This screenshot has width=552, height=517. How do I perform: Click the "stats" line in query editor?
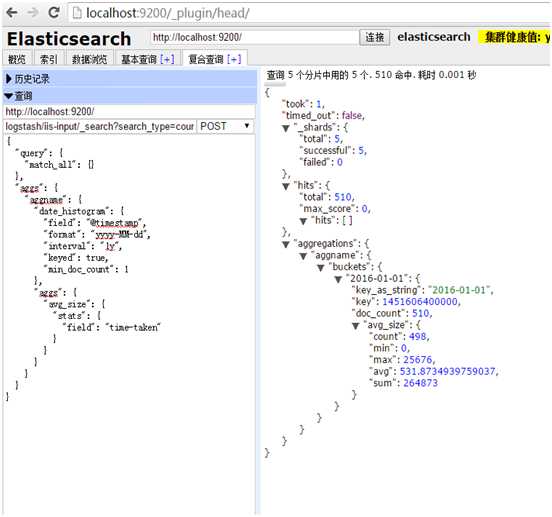click(x=77, y=316)
